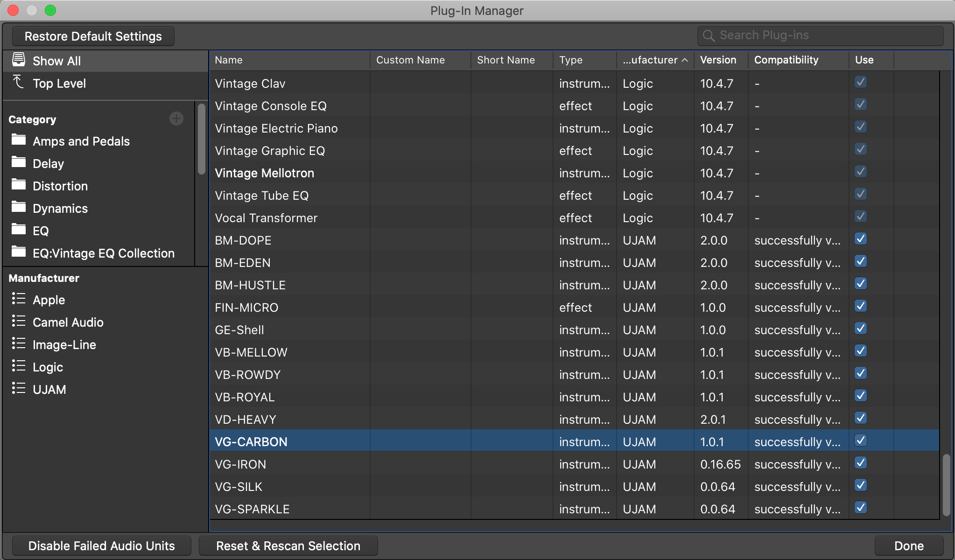
Task: Click version 0.16.65 of VG-IRON
Action: click(720, 464)
